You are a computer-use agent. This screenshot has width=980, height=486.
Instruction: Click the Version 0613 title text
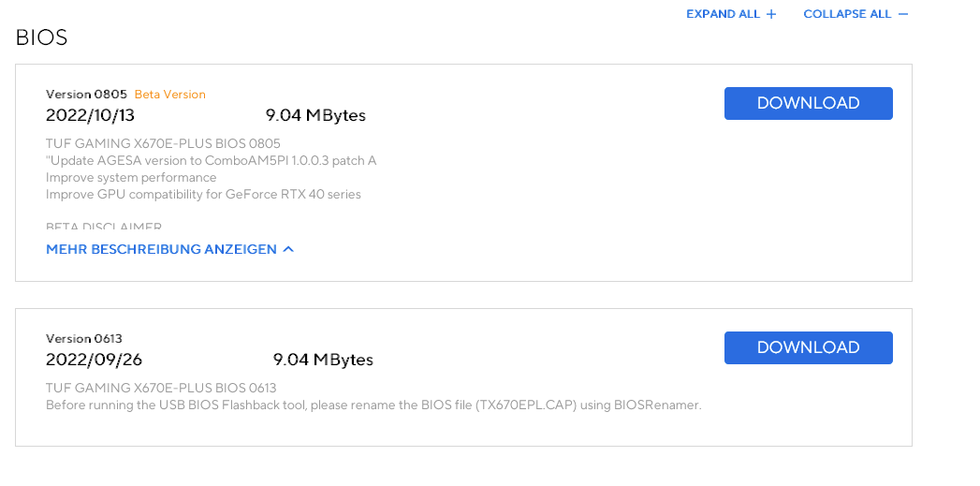click(x=83, y=338)
